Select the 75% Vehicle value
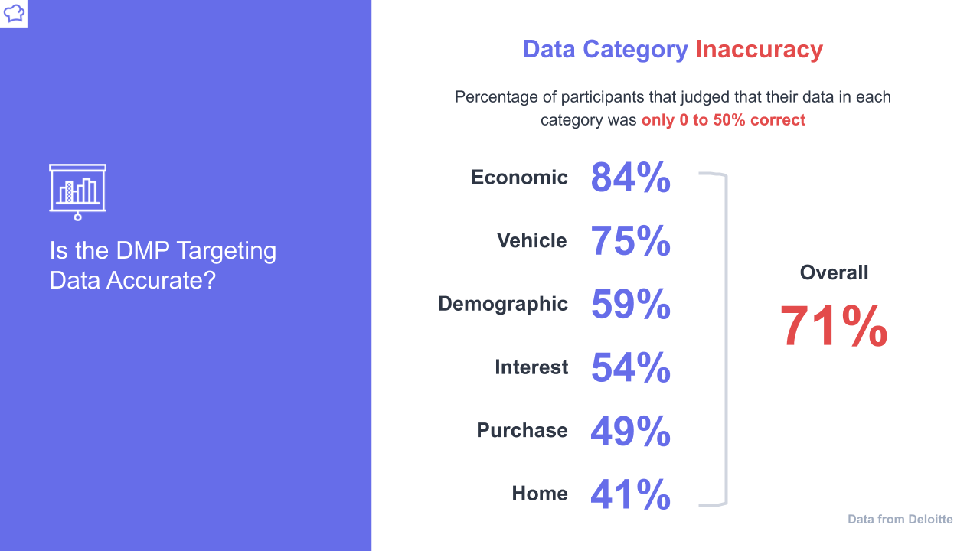The width and height of the screenshot is (980, 551). tap(631, 241)
